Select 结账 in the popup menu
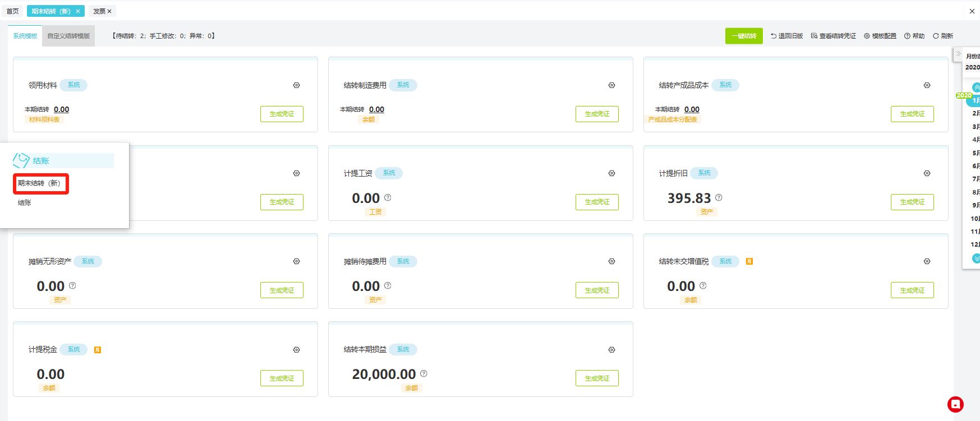The height and width of the screenshot is (421, 980). [25, 202]
